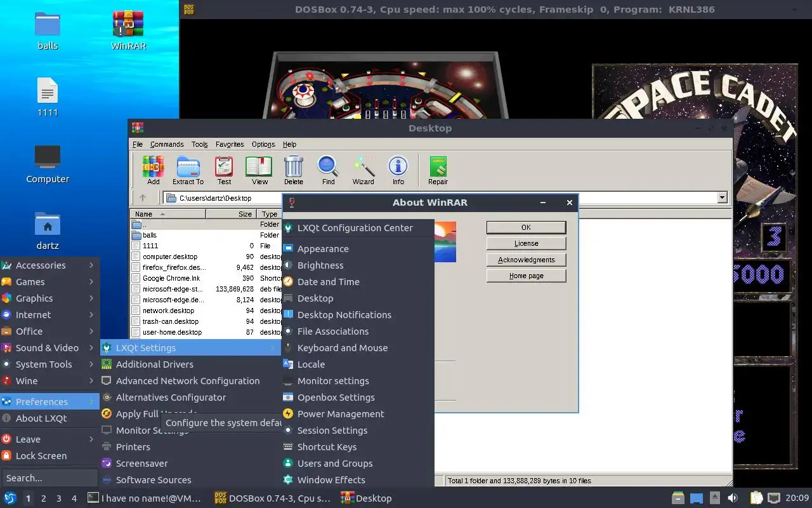
Task: Open Keyboard and Mouse settings entry
Action: click(x=358, y=348)
